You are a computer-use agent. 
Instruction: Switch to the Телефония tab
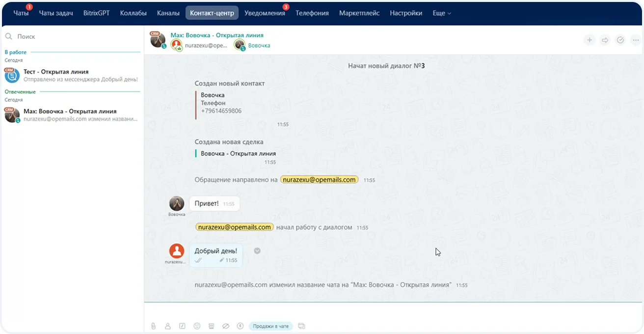pyautogui.click(x=312, y=13)
